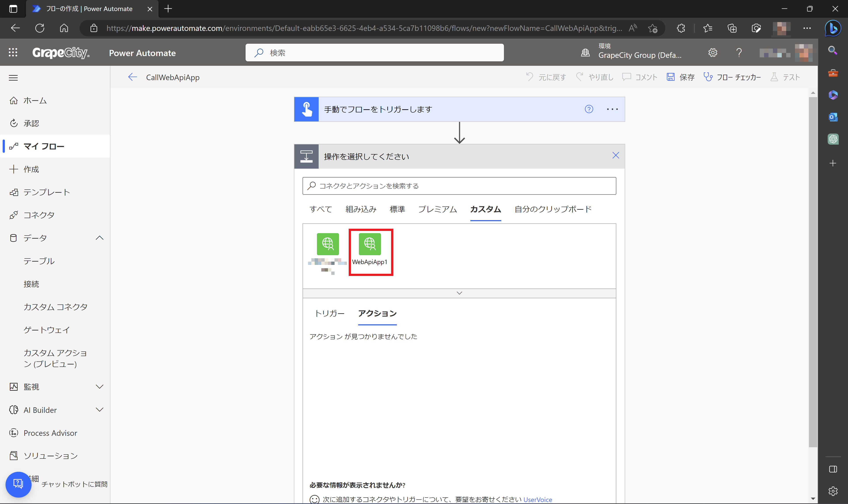848x504 pixels.
Task: Click the connector and action search field
Action: (x=459, y=186)
